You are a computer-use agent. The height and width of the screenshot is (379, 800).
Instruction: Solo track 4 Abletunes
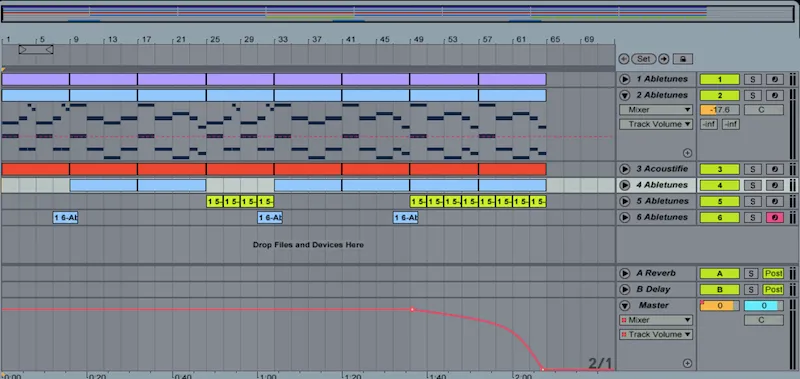tap(752, 186)
